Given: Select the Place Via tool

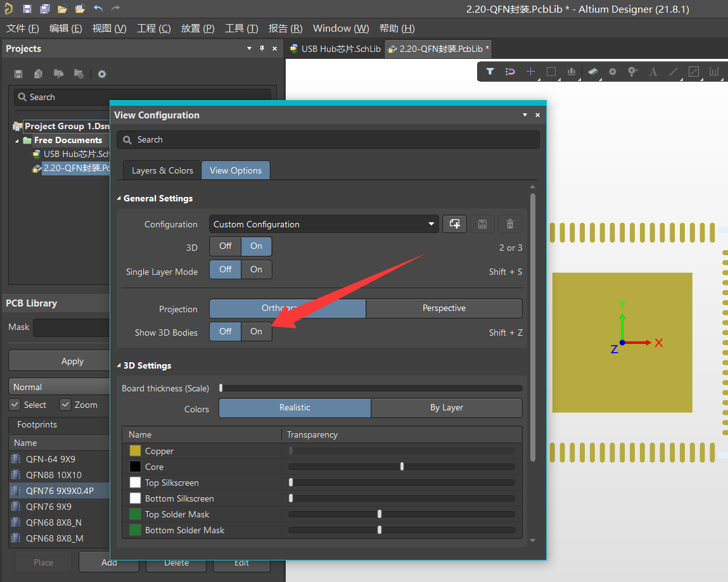Looking at the screenshot, I should coord(632,72).
